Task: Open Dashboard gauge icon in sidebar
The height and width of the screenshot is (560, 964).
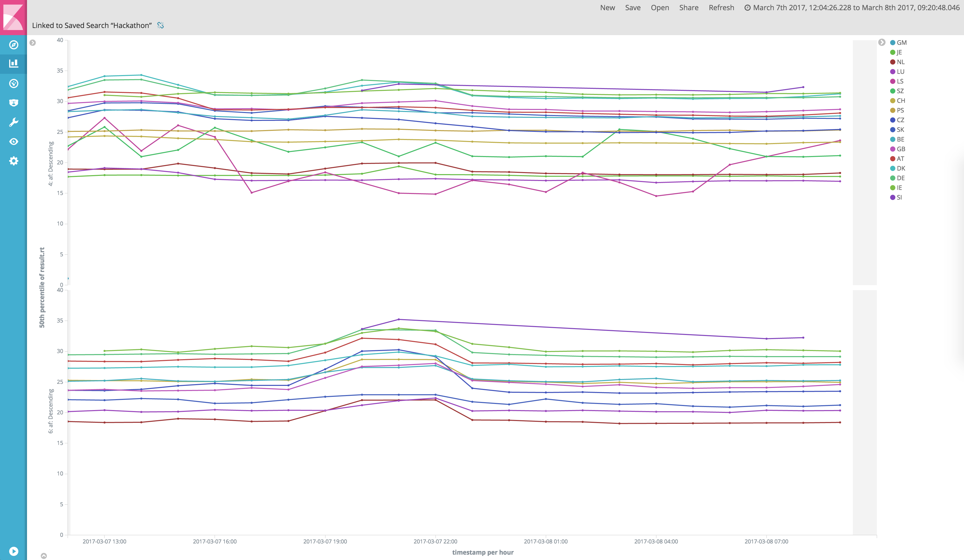Action: pyautogui.click(x=14, y=83)
